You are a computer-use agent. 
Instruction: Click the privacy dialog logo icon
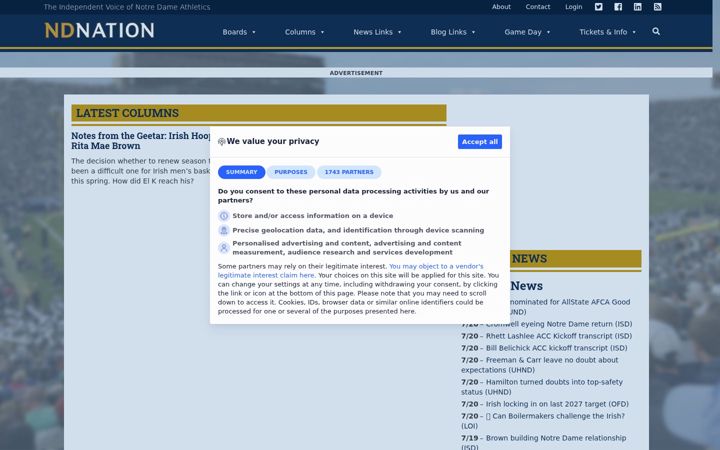222,141
